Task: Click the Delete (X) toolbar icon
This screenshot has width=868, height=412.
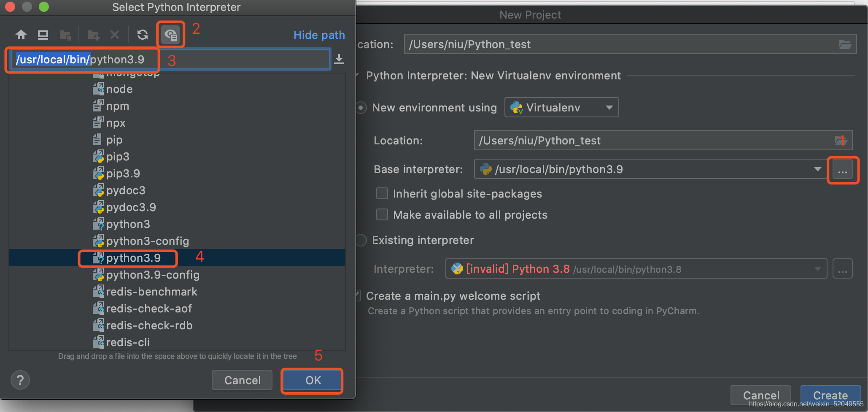Action: (115, 35)
